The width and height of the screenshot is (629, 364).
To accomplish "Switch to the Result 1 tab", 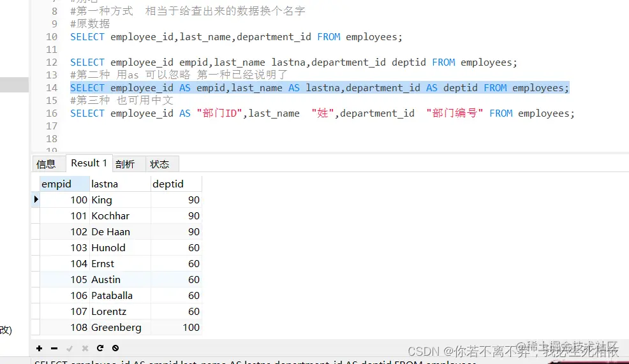I will [89, 163].
